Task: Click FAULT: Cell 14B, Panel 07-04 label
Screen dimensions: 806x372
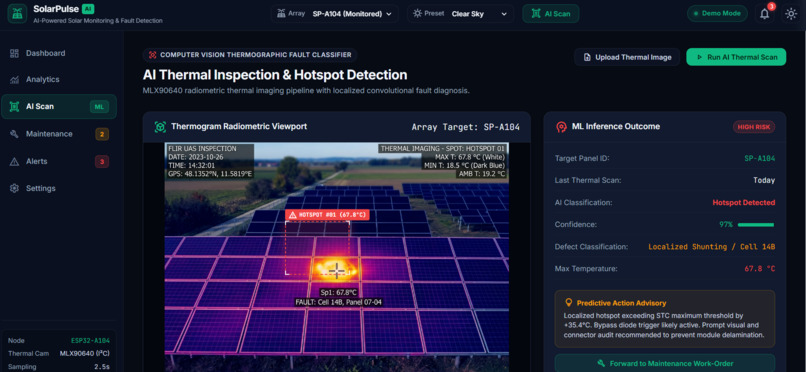Action: 338,302
